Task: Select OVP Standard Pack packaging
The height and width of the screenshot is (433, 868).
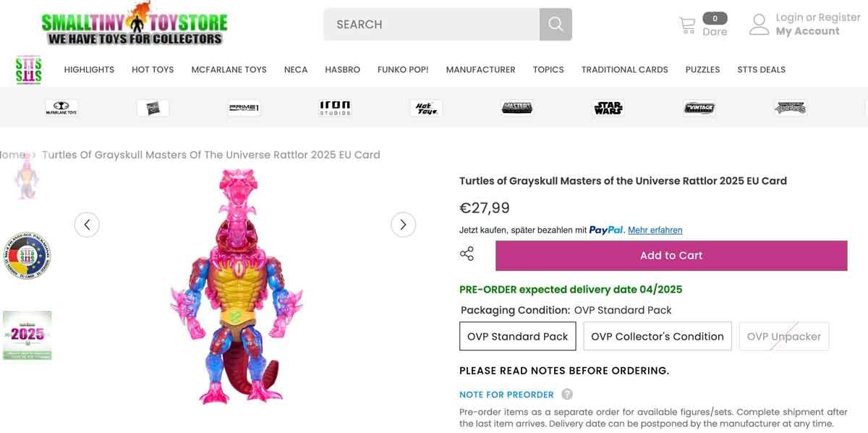Action: click(x=517, y=336)
